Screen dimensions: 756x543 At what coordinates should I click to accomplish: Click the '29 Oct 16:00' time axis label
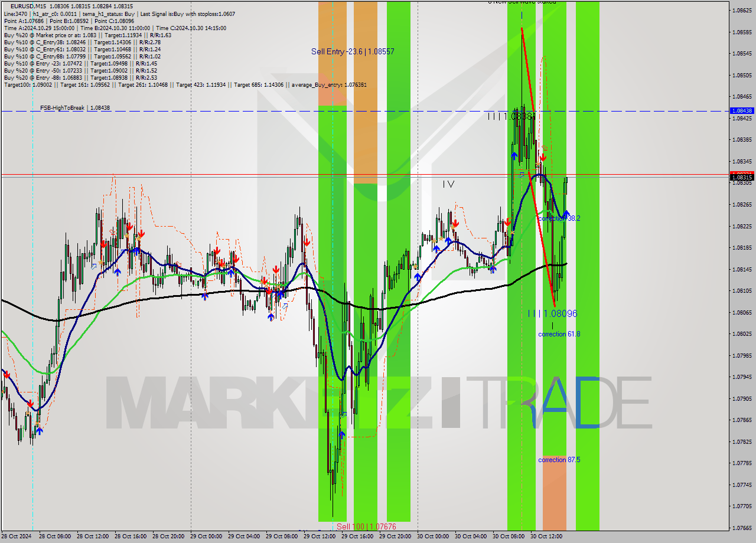pyautogui.click(x=357, y=537)
